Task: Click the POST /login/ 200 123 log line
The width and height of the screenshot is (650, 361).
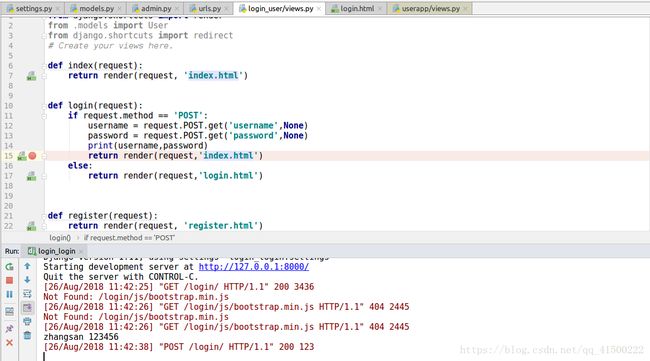Action: point(179,347)
